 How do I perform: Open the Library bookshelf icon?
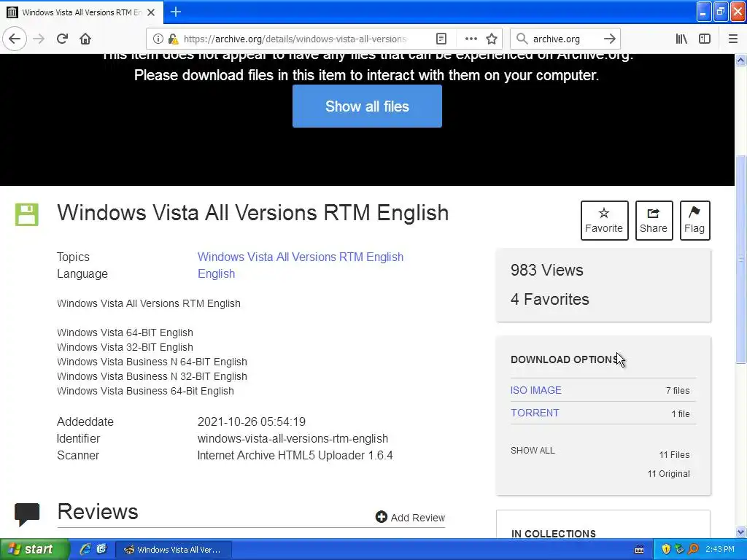[x=682, y=39]
